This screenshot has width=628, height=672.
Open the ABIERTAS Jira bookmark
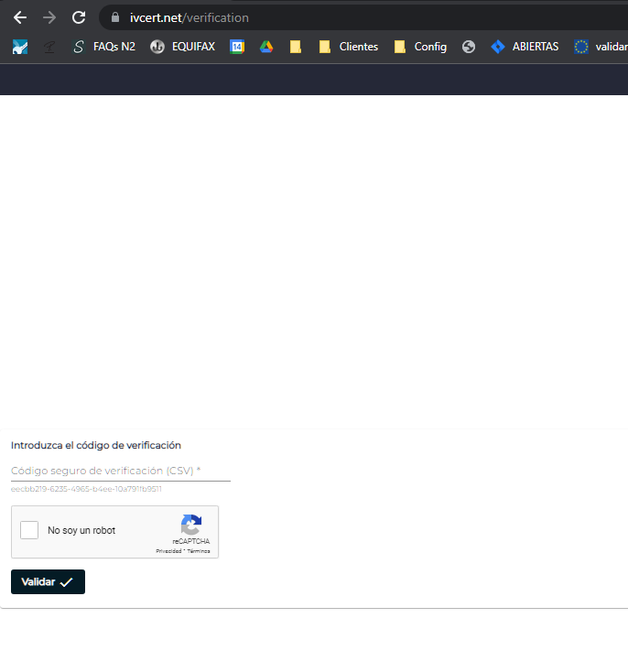click(525, 47)
